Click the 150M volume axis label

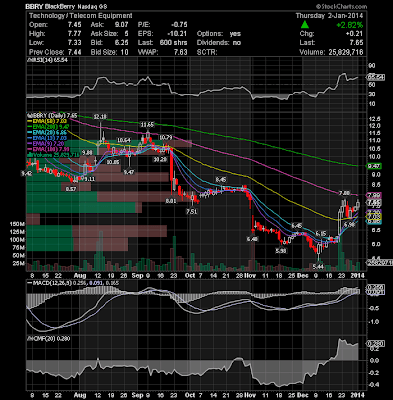(18, 223)
